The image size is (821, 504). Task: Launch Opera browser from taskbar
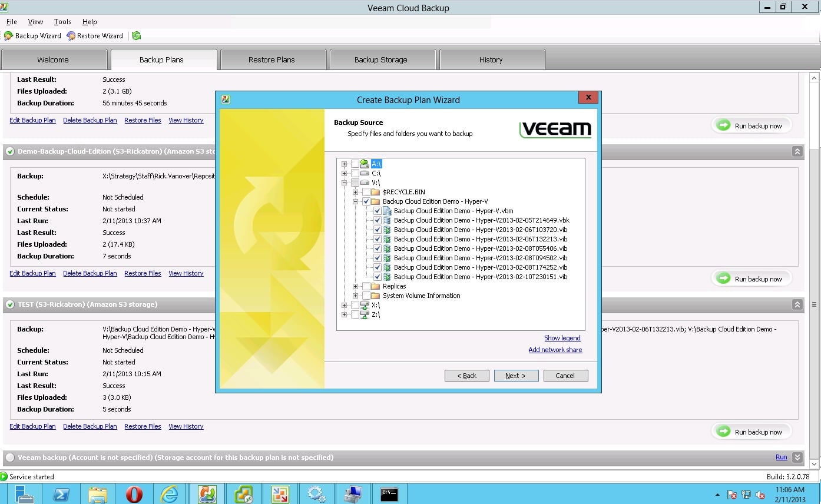point(134,493)
